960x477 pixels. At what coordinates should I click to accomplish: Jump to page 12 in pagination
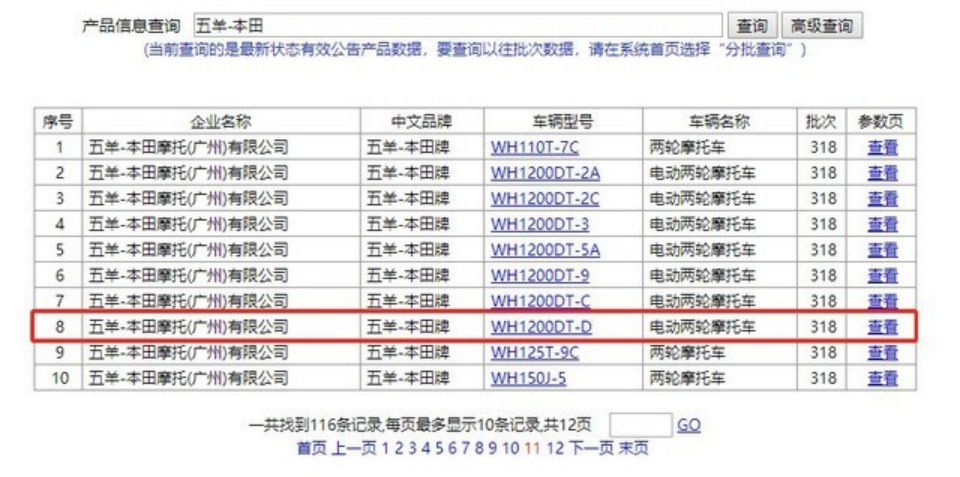pyautogui.click(x=555, y=448)
